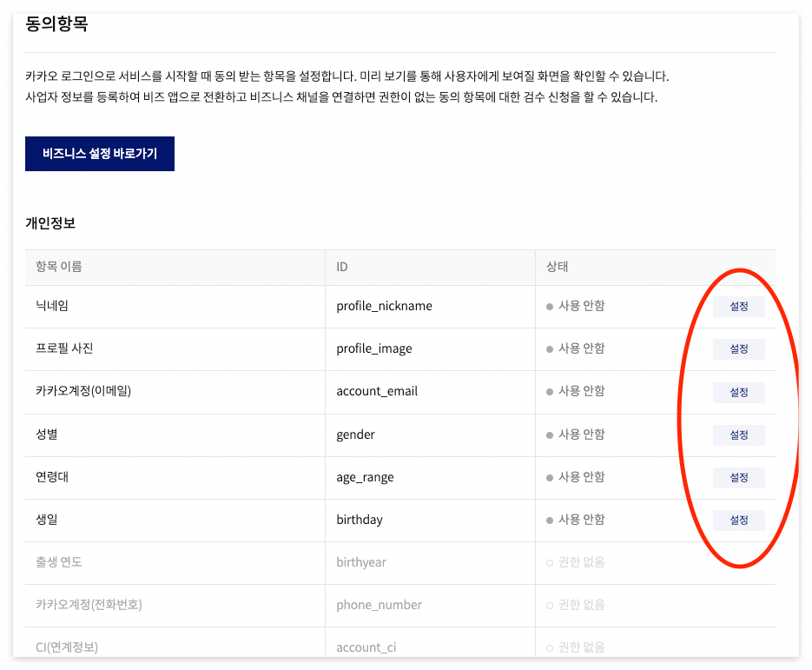Image resolution: width=812 pixels, height=670 pixels.
Task: Click the ID column header
Action: point(342,267)
